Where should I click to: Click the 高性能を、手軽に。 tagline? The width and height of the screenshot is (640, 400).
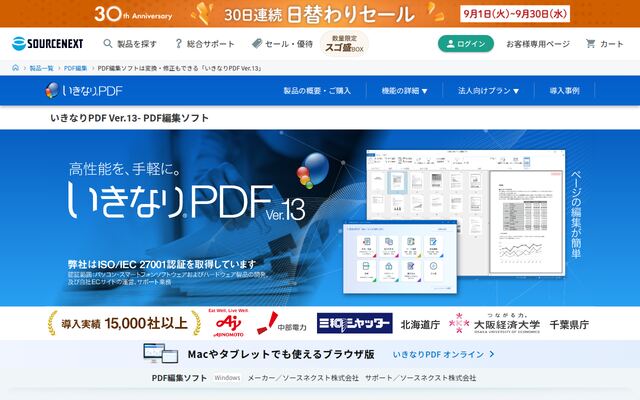(124, 169)
